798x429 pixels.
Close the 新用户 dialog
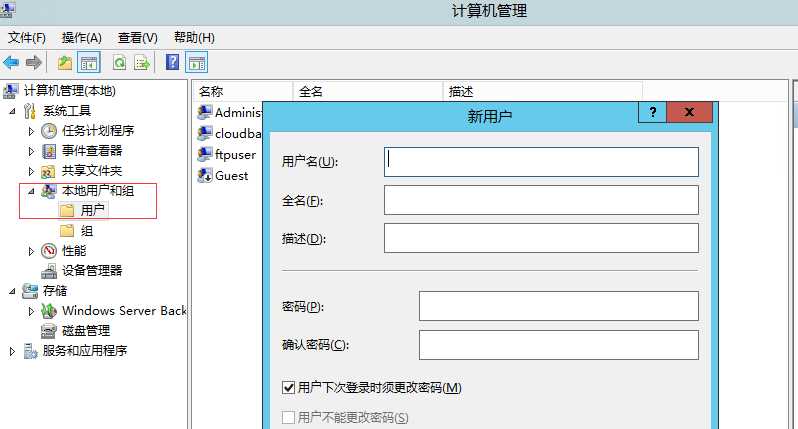pyautogui.click(x=689, y=112)
